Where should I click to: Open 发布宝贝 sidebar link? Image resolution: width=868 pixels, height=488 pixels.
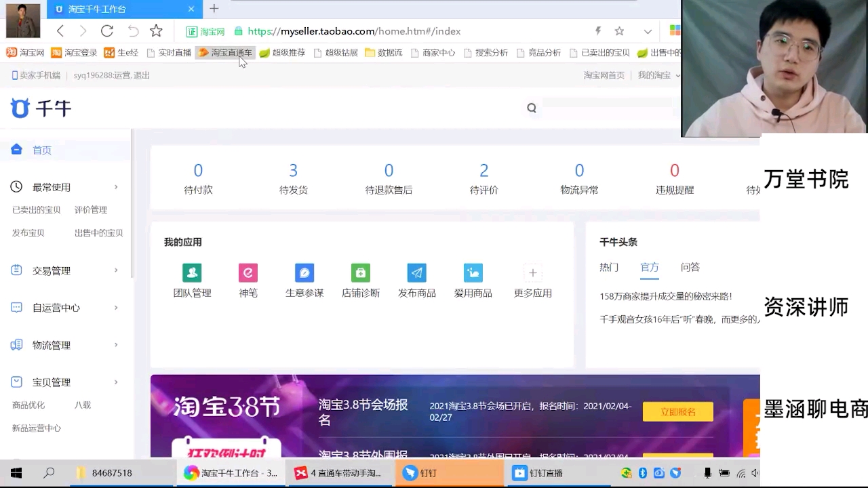(x=28, y=233)
